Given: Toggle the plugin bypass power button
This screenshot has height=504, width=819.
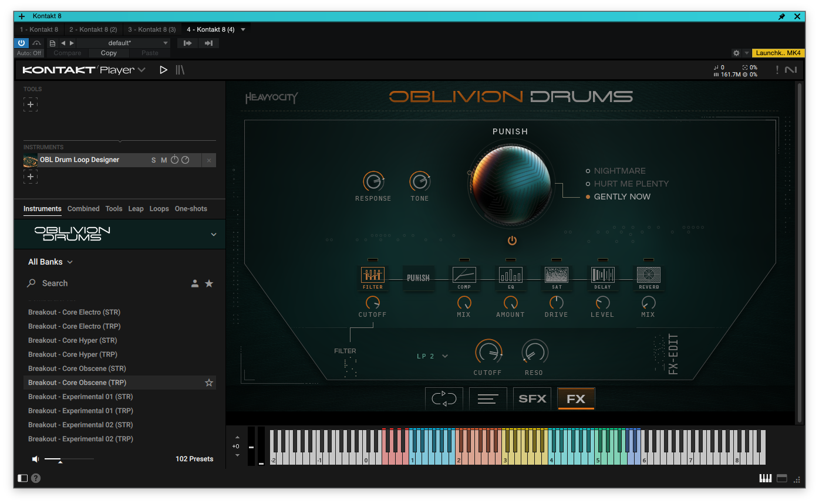Looking at the screenshot, I should pos(21,43).
